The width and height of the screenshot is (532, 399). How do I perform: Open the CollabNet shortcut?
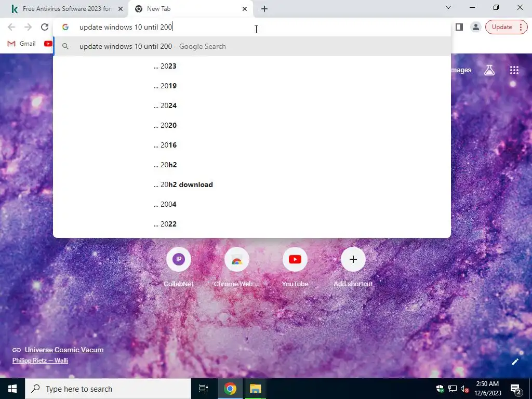click(179, 268)
